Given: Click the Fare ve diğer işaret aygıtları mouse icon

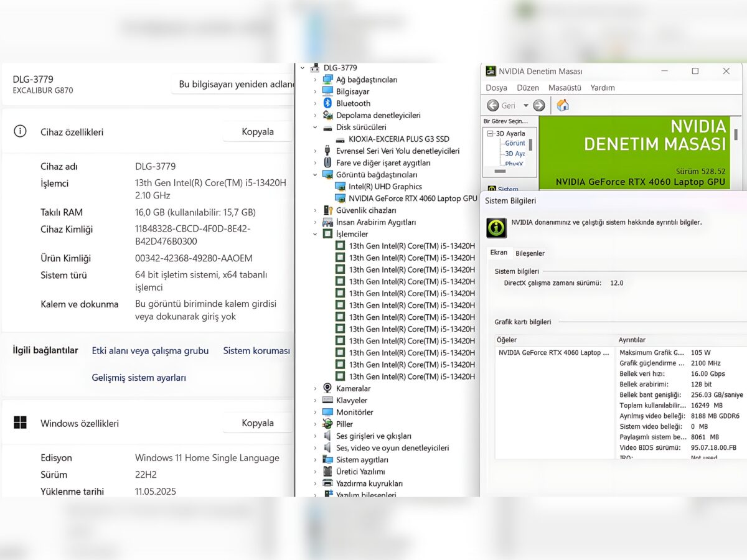Looking at the screenshot, I should 327,162.
